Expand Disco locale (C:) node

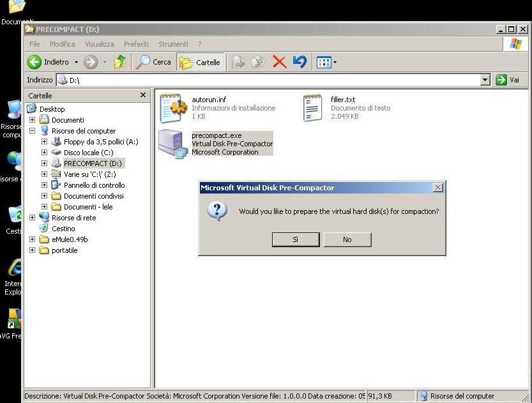(x=44, y=152)
